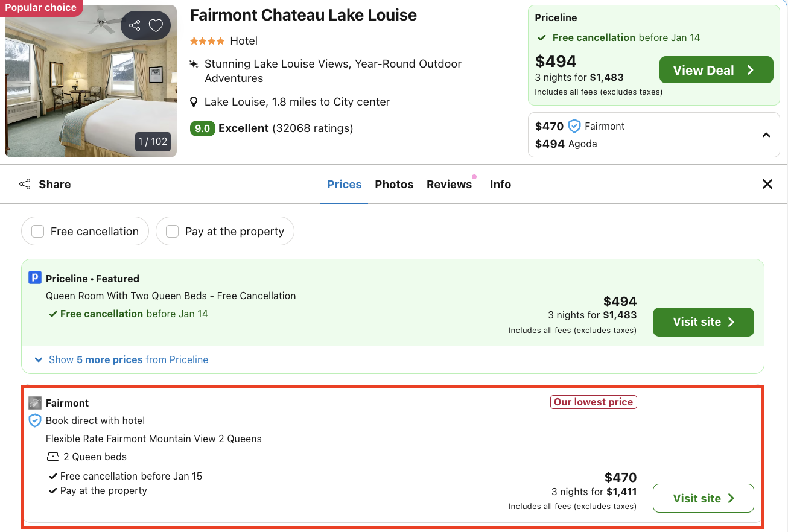Visit site for Fairmont direct booking

(x=703, y=498)
